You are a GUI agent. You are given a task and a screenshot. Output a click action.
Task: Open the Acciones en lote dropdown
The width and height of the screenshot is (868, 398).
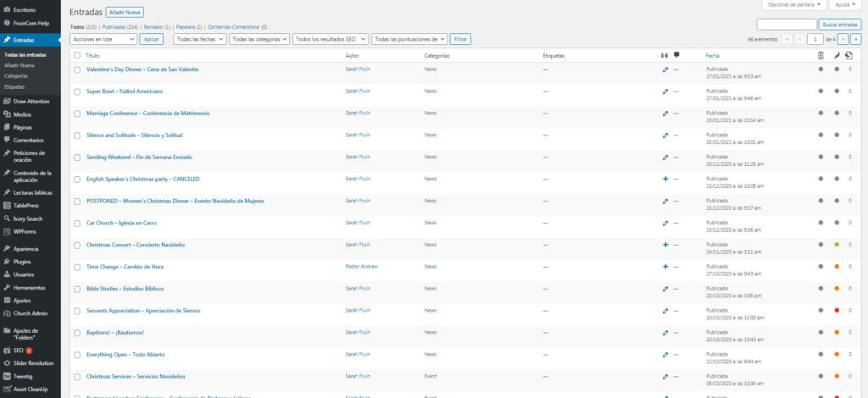coord(103,39)
